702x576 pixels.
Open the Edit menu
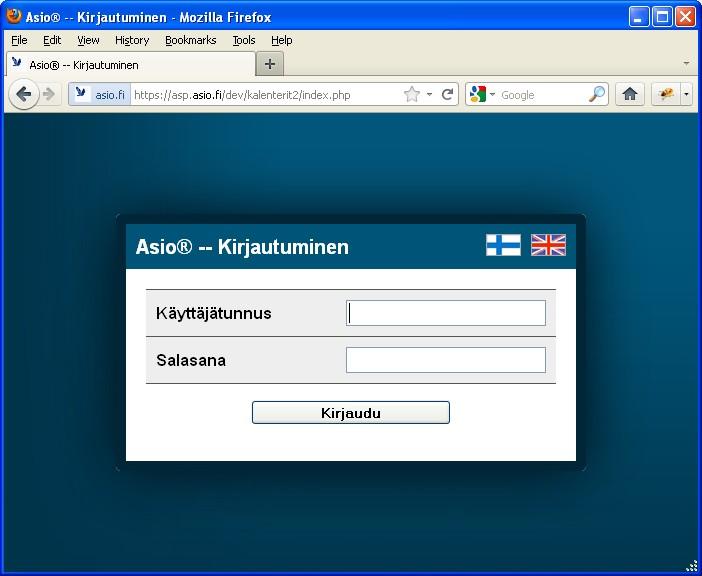pyautogui.click(x=52, y=40)
